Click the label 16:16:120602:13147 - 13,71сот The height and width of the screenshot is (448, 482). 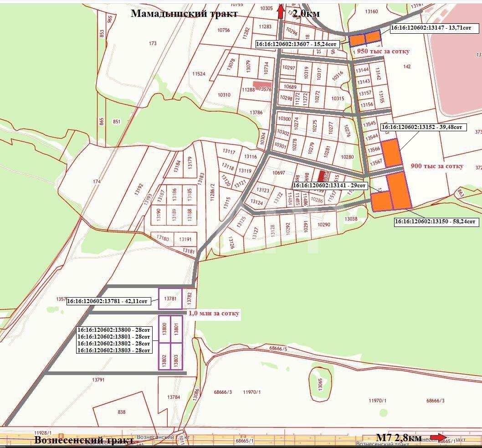coord(434,28)
